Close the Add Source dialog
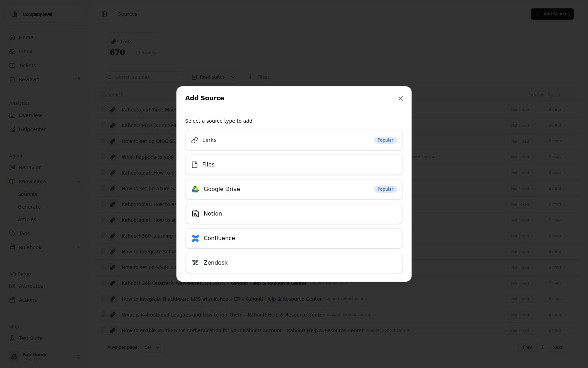This screenshot has width=588, height=368. click(x=401, y=98)
